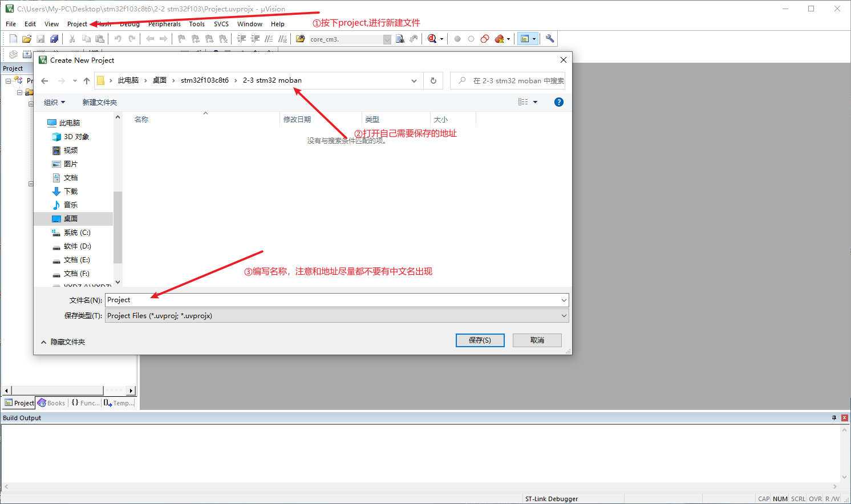This screenshot has height=504, width=851.
Task: Open the Edit menu
Action: point(30,24)
